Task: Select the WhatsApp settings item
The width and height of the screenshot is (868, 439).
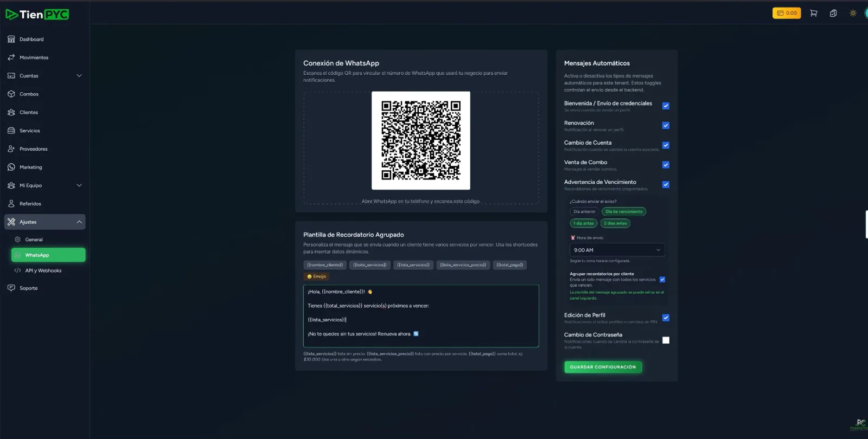Action: click(48, 255)
